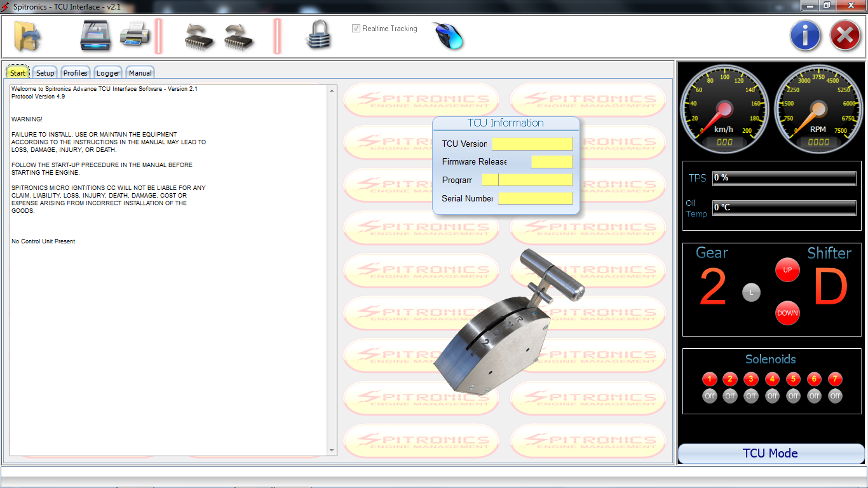
Task: Switch to the Start tab
Action: tap(18, 72)
